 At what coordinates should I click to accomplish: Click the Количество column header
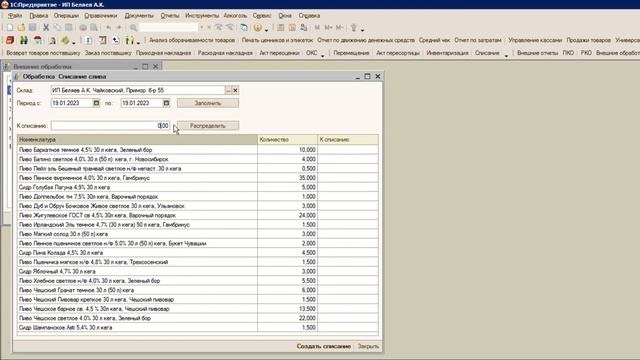click(287, 140)
